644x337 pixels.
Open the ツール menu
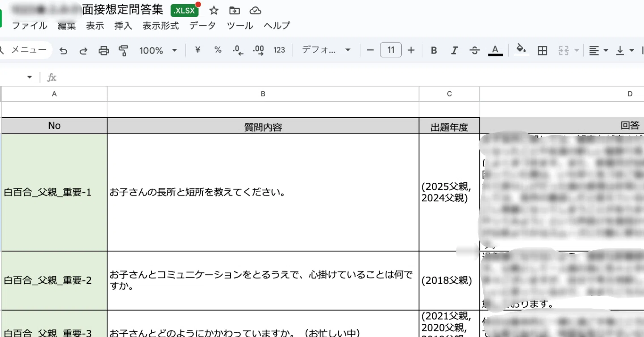tap(240, 26)
